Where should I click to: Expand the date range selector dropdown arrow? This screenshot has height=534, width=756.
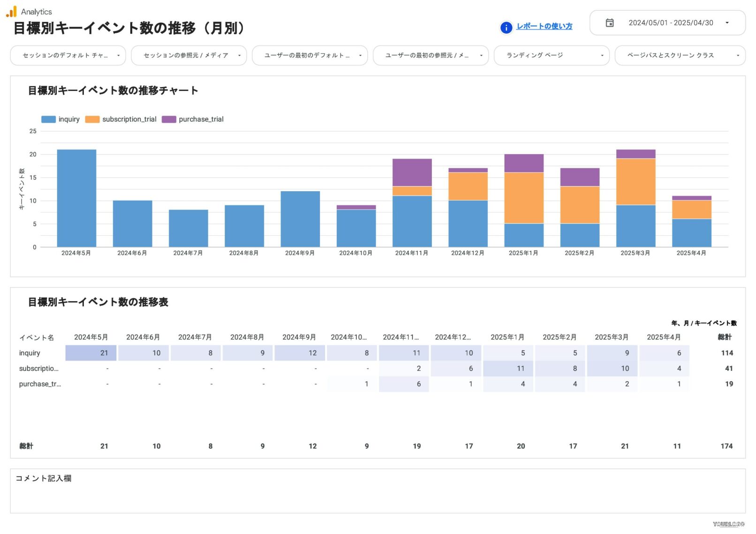[x=727, y=23]
